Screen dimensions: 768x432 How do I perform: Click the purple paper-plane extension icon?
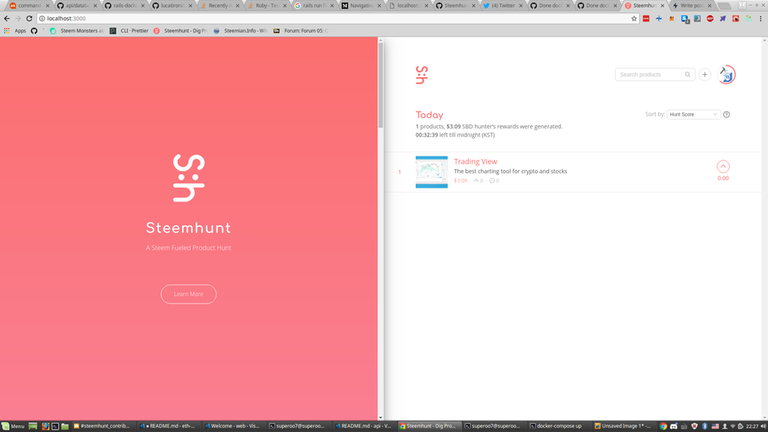[x=722, y=19]
